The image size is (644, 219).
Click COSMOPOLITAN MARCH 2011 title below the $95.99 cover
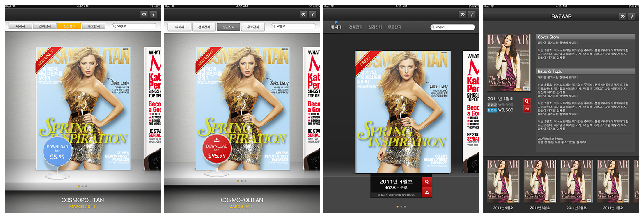[x=242, y=203]
